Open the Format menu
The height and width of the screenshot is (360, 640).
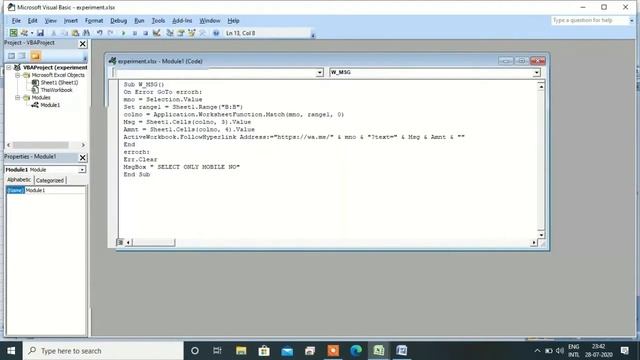point(94,20)
